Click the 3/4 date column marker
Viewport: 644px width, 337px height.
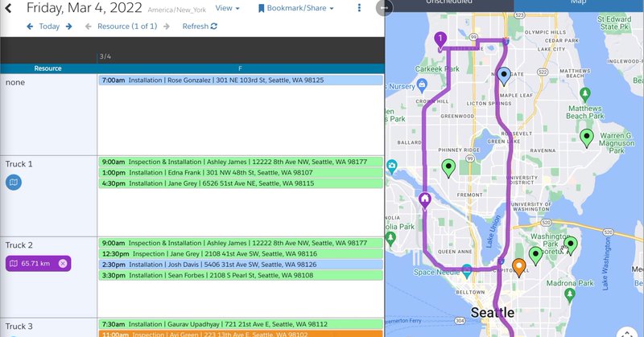105,56
